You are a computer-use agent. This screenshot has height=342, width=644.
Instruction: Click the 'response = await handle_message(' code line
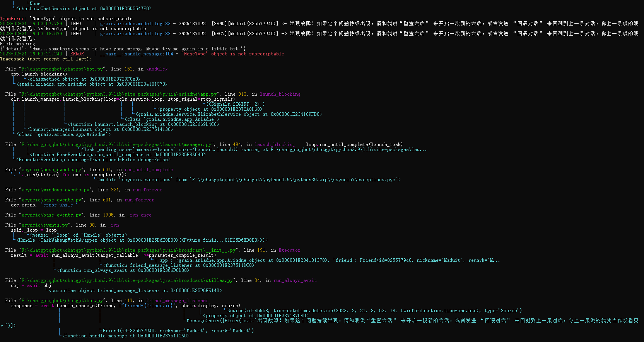coord(125,306)
